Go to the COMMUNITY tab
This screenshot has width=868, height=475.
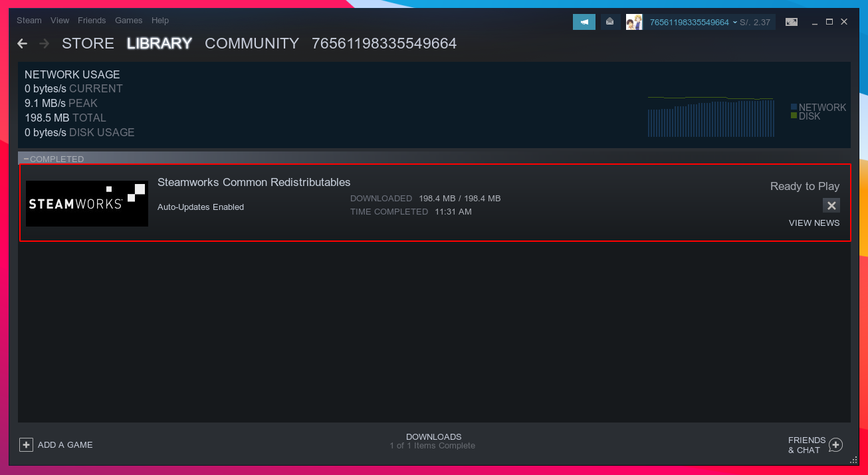click(x=252, y=44)
